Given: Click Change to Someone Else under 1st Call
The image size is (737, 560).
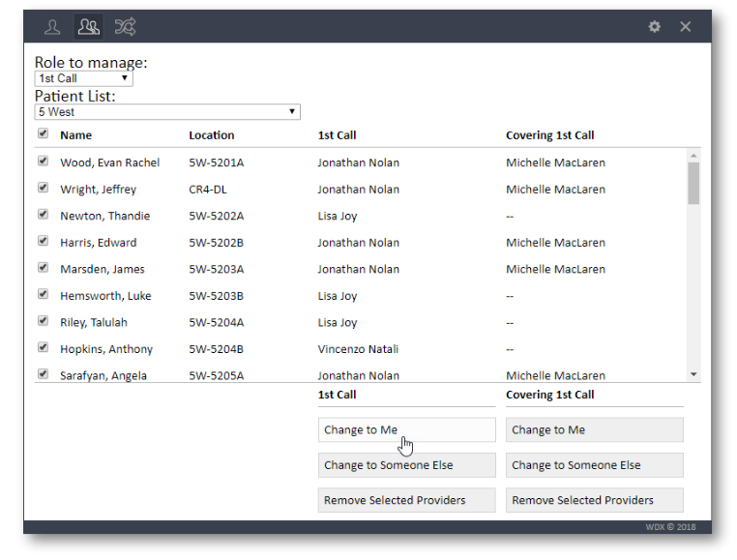Looking at the screenshot, I should coord(406,465).
